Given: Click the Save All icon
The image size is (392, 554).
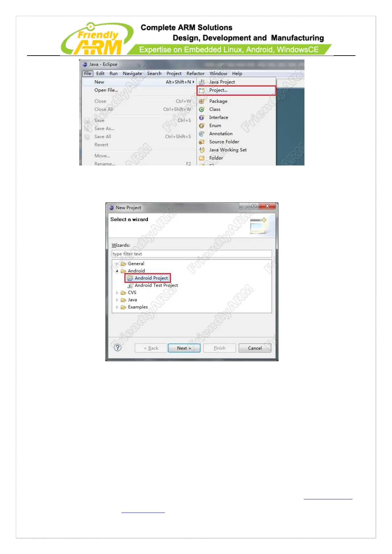Looking at the screenshot, I should pos(87,137).
